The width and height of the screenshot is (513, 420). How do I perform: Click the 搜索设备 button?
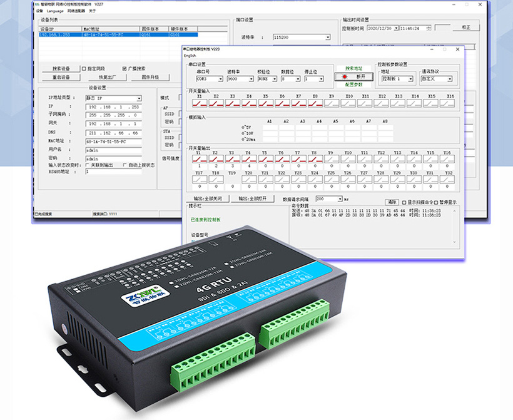pyautogui.click(x=61, y=68)
